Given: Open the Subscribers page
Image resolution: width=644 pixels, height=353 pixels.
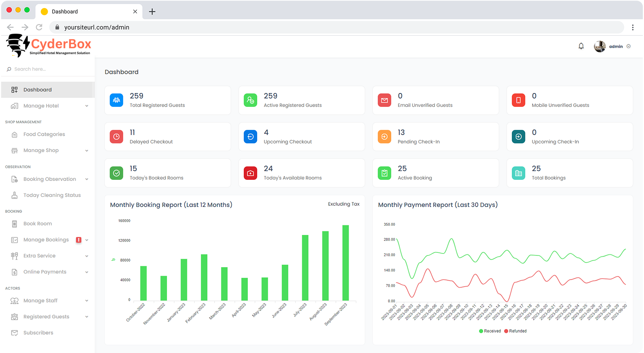Looking at the screenshot, I should (38, 333).
